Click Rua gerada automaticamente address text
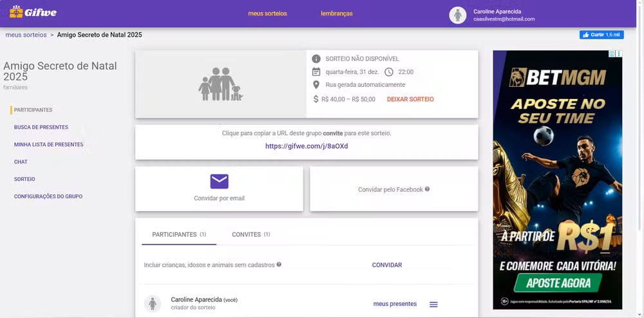Image resolution: width=644 pixels, height=318 pixels. point(366,85)
